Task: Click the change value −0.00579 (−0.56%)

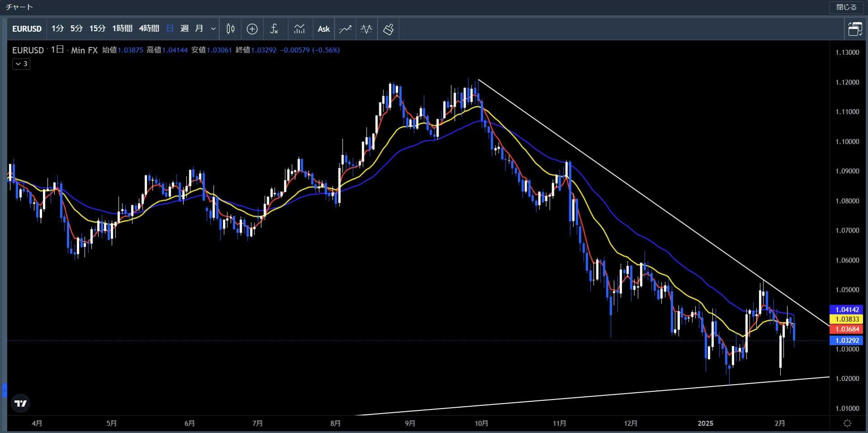Action: pos(310,50)
